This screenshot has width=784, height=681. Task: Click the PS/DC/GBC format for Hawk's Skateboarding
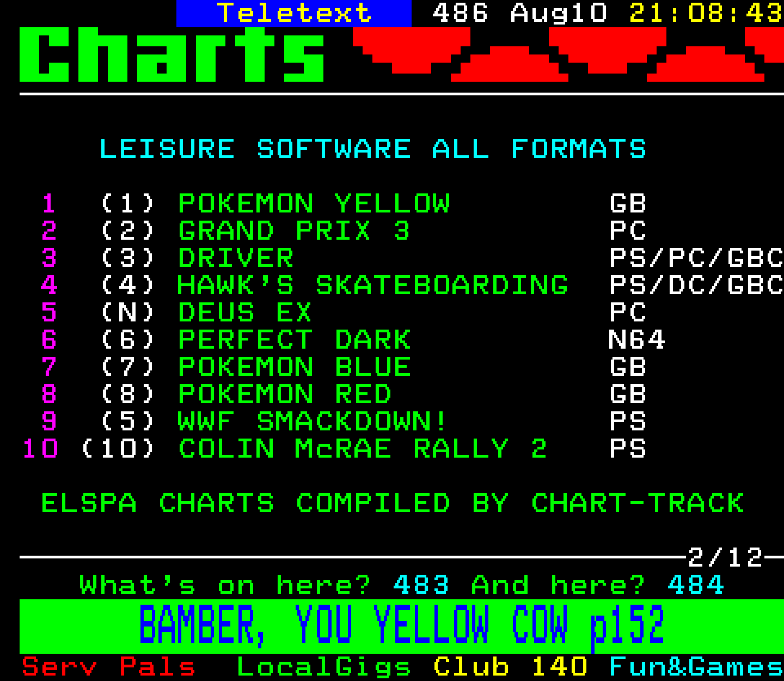coord(696,285)
